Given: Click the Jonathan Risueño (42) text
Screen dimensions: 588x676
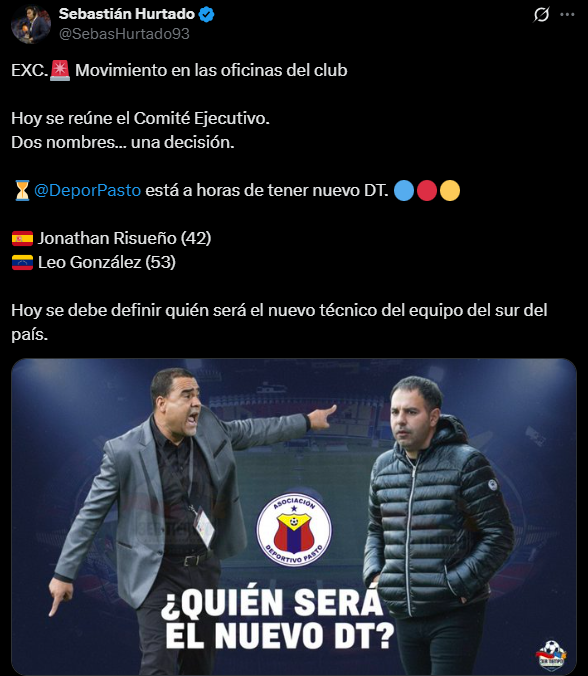Looking at the screenshot, I should point(124,238).
